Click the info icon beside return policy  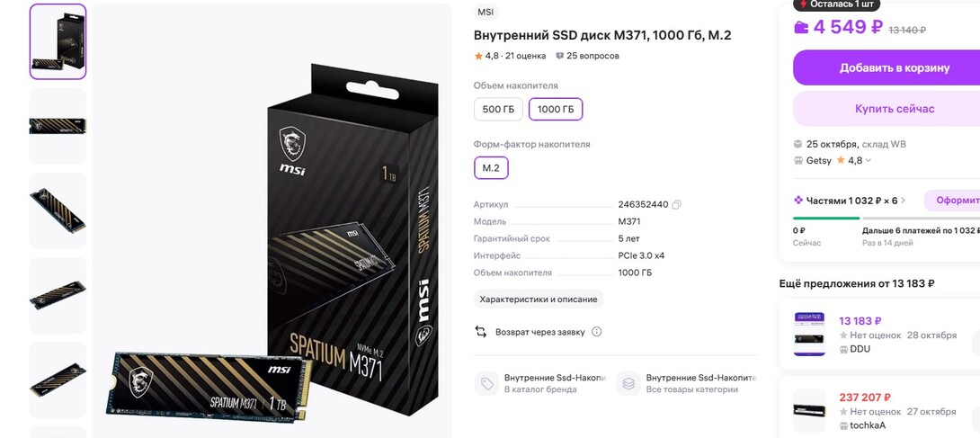(597, 332)
